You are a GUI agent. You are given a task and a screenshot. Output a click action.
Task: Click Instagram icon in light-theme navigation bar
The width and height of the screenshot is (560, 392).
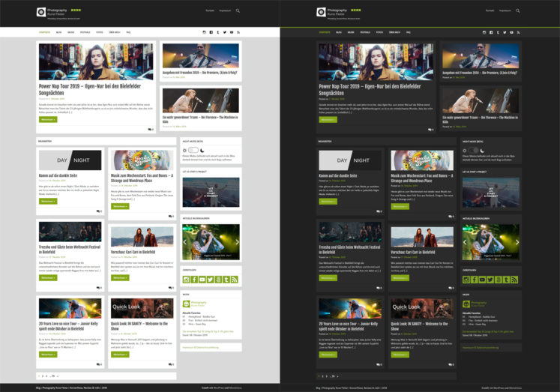tap(202, 33)
